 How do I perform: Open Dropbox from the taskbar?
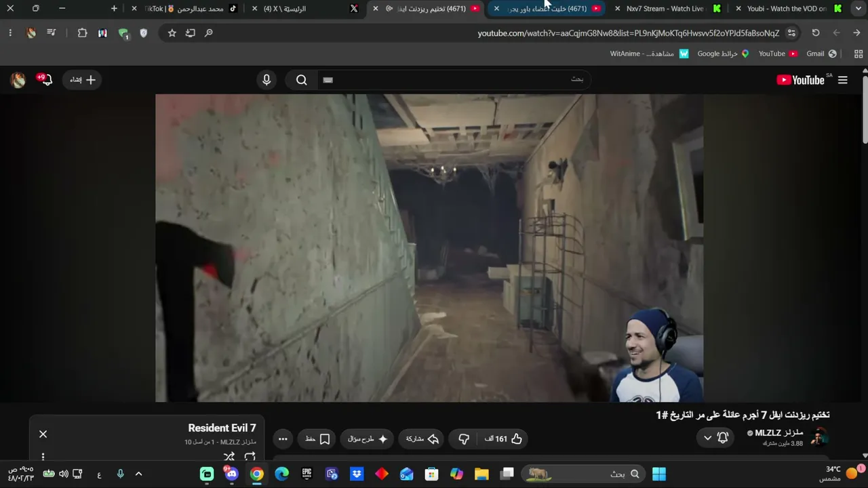(357, 474)
